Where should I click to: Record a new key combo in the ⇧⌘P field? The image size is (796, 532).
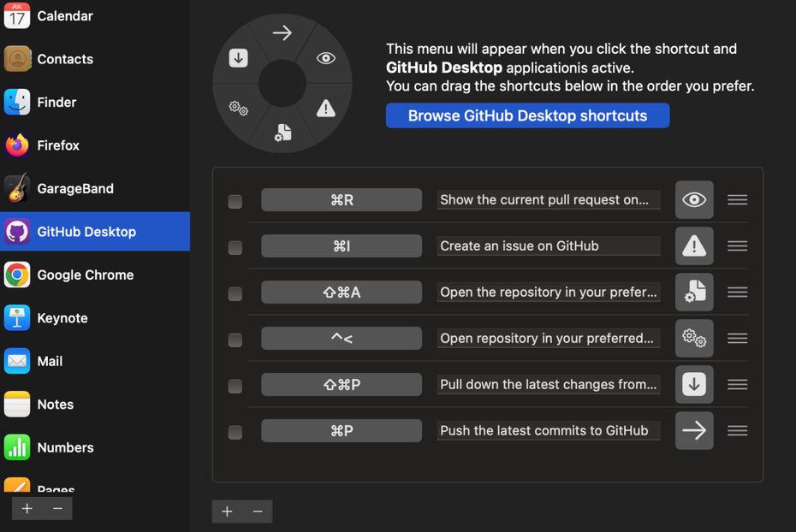pos(342,384)
